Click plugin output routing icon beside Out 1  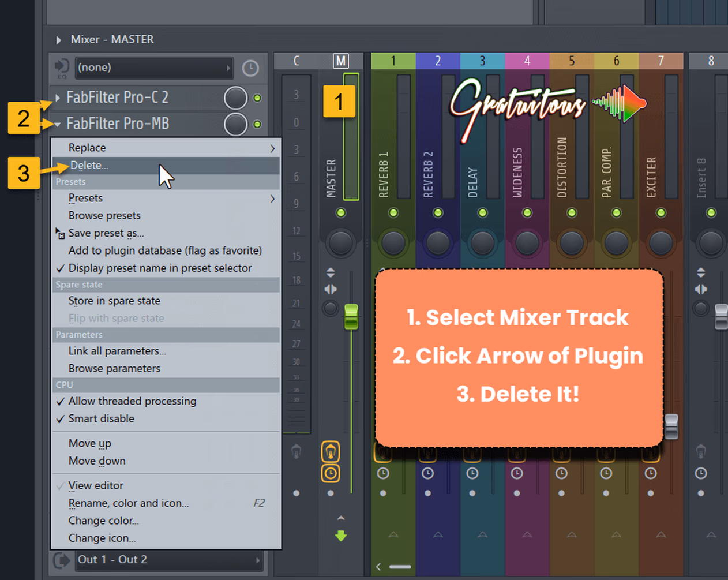[62, 560]
